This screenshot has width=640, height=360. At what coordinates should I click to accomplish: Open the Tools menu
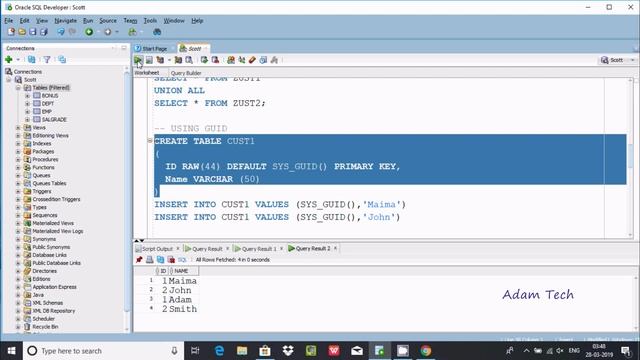click(x=150, y=20)
